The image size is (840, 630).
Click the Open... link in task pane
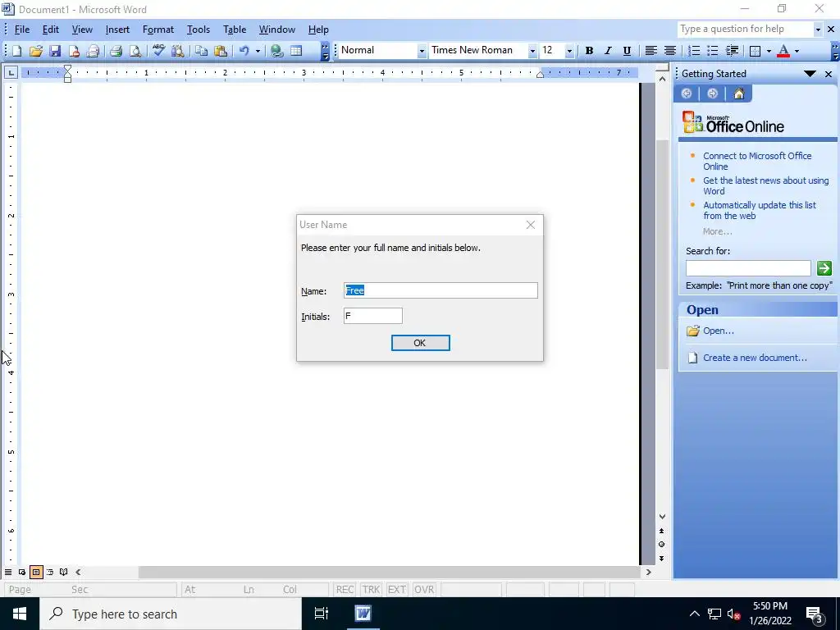point(719,331)
